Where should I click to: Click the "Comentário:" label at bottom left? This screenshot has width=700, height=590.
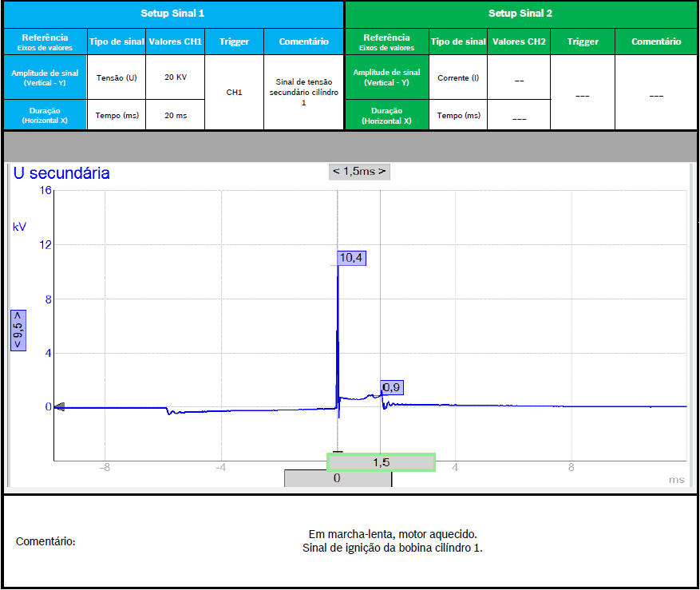pyautogui.click(x=45, y=542)
